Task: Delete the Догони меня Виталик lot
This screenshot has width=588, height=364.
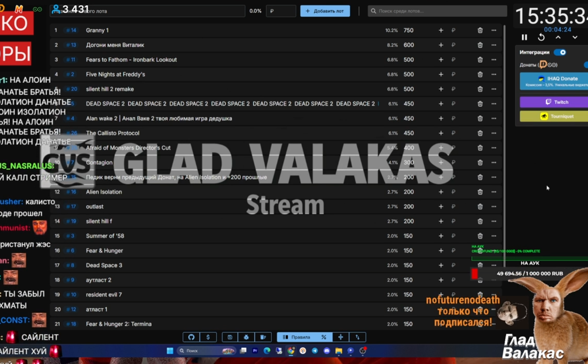Action: tap(480, 45)
